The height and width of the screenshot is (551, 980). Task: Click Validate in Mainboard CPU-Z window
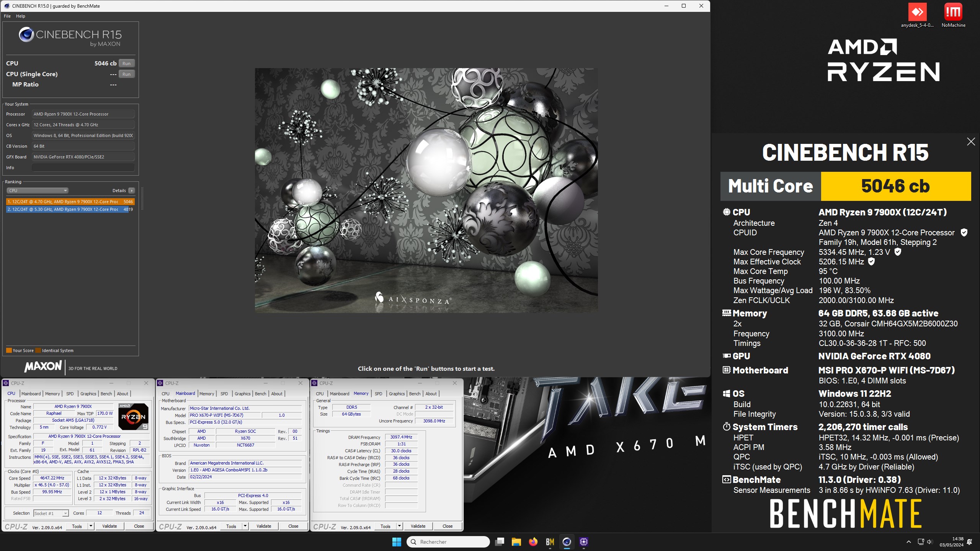264,526
